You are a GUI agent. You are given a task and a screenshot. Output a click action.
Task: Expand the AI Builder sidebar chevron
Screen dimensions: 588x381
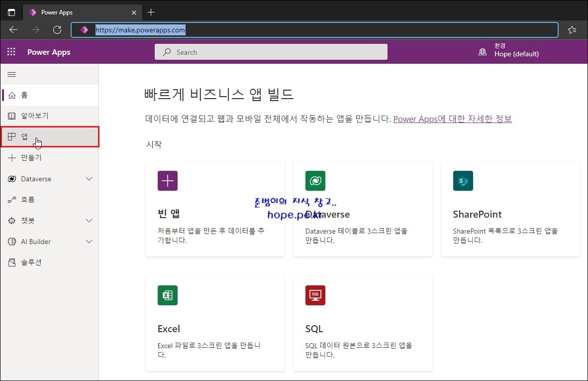click(89, 242)
